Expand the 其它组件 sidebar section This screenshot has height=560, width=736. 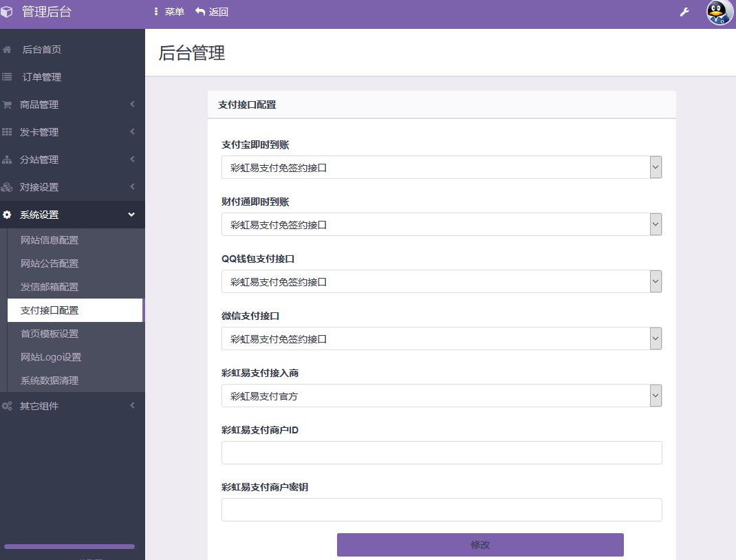[x=72, y=406]
